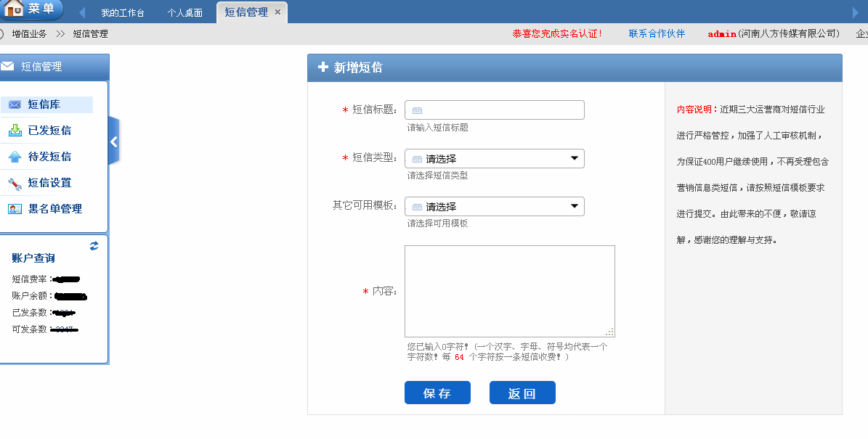Open the 短信类型 dropdown
Viewport: 868px width, 439px height.
tap(495, 159)
